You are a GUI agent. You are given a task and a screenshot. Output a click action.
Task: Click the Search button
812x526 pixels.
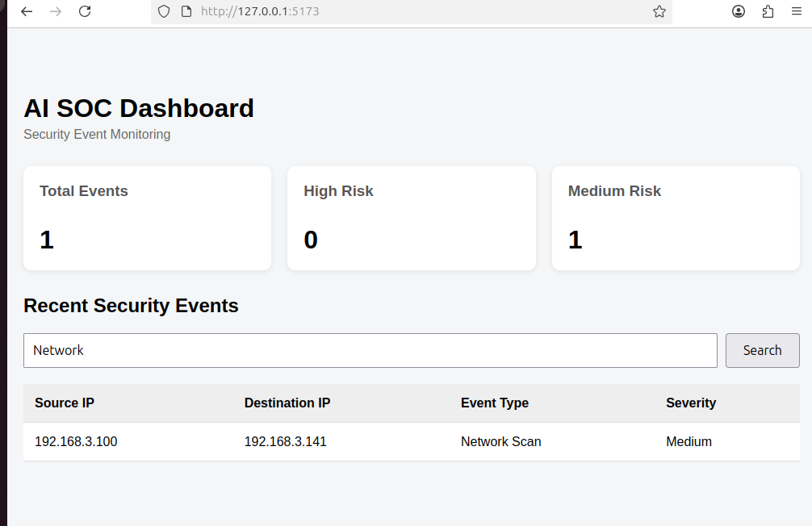762,350
